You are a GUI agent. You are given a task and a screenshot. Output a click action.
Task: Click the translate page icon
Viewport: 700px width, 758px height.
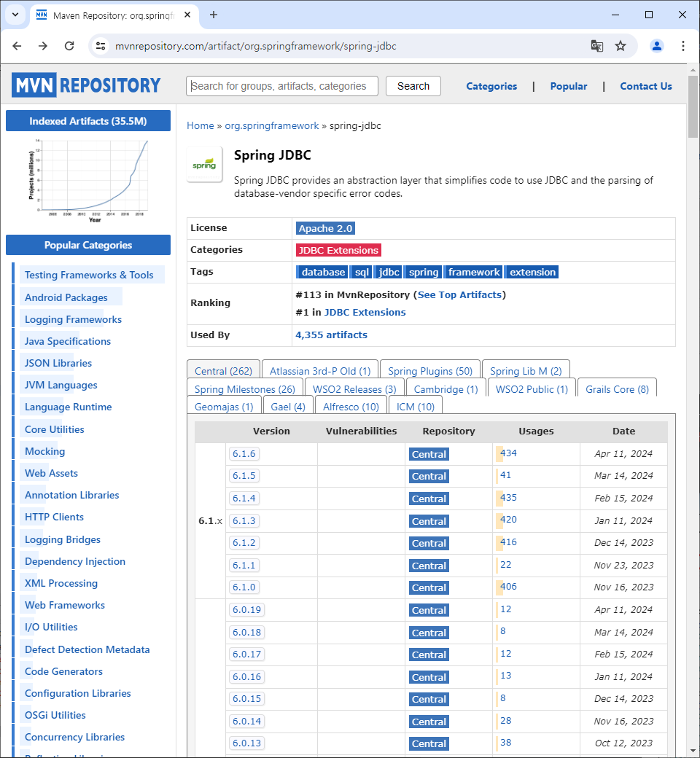[597, 46]
